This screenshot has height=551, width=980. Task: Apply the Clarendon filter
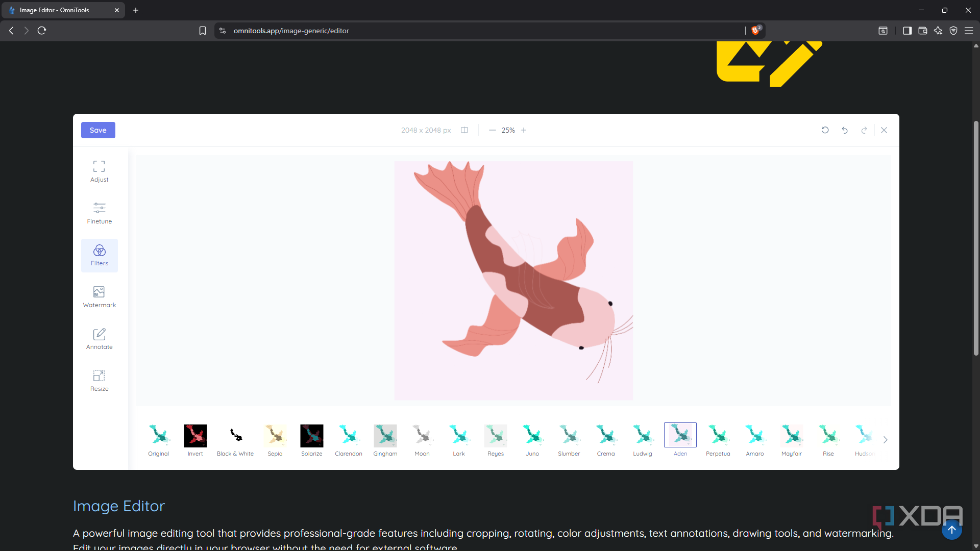point(349,440)
